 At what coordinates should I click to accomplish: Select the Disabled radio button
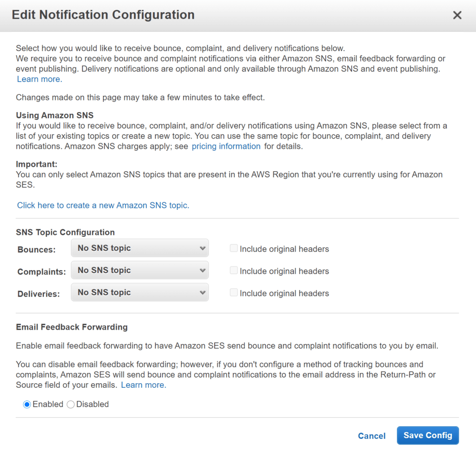(71, 405)
